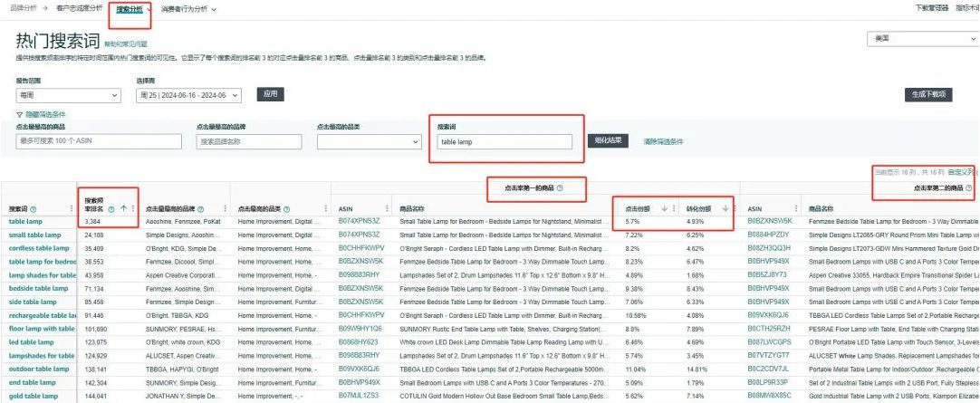Click help icon next to 点击率第一的商品
Viewport: 980px width, 403px height.
[560, 188]
